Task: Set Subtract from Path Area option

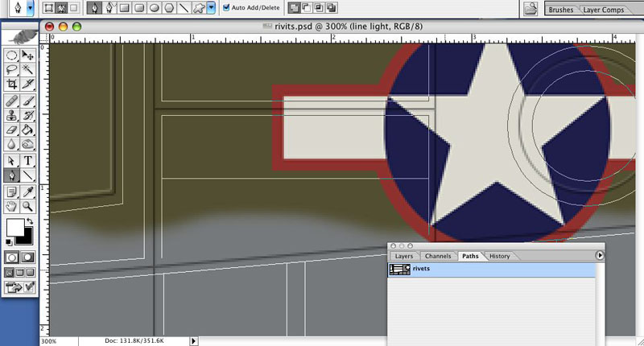Action: click(x=307, y=7)
